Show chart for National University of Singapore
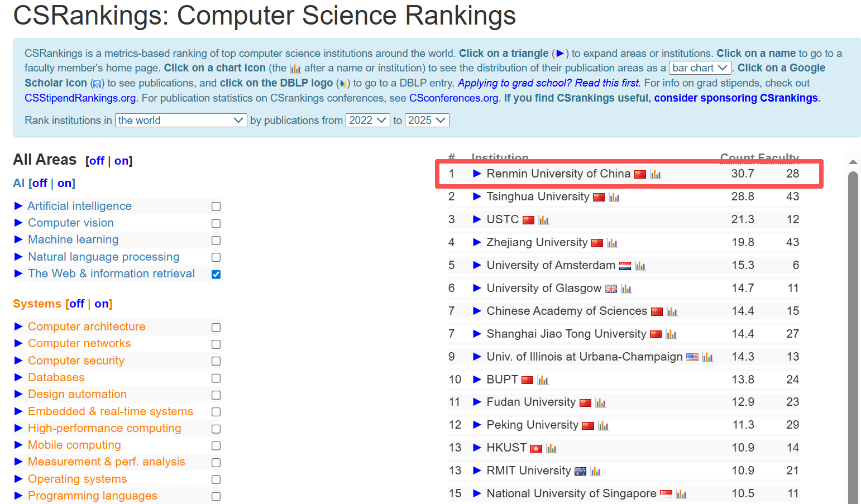Viewport: 861px width, 504px height. (681, 495)
